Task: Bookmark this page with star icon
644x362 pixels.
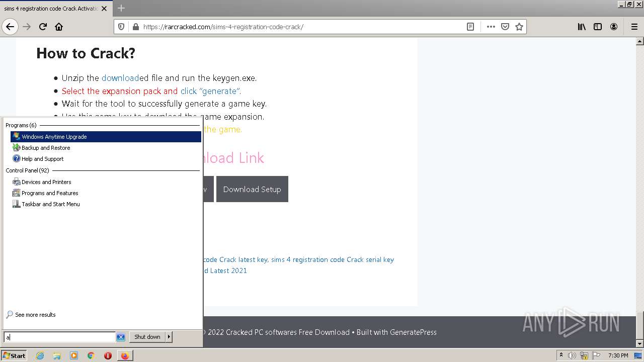Action: point(519,27)
